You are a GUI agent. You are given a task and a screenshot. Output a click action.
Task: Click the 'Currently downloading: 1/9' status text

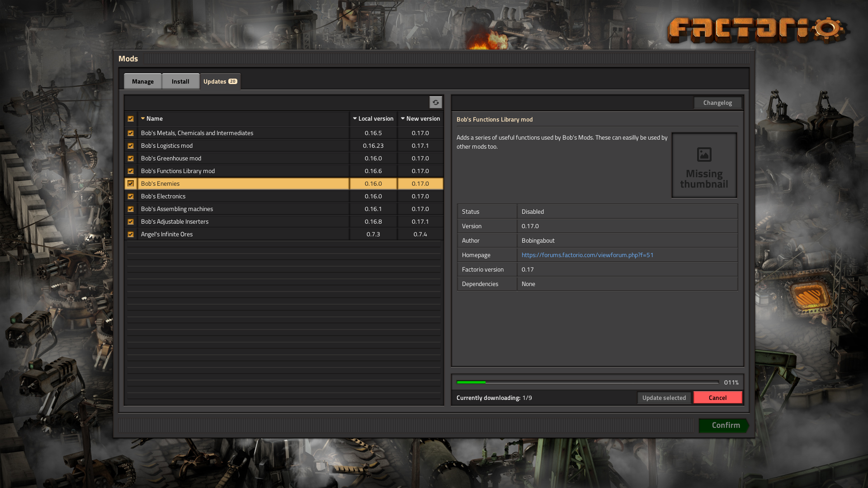(x=494, y=398)
